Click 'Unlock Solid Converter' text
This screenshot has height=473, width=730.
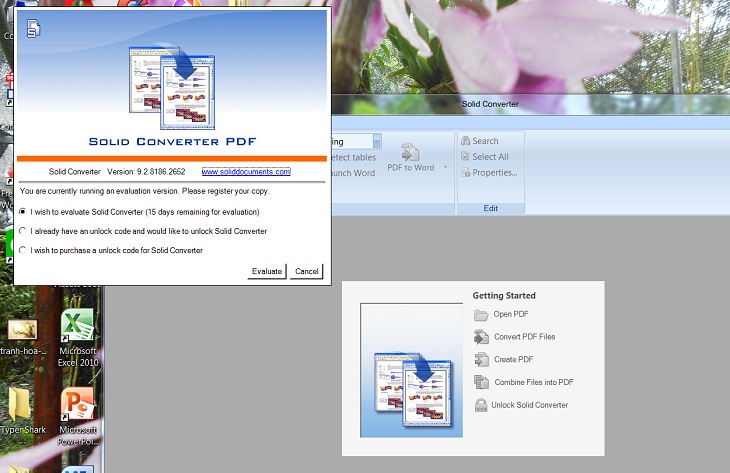coord(529,405)
